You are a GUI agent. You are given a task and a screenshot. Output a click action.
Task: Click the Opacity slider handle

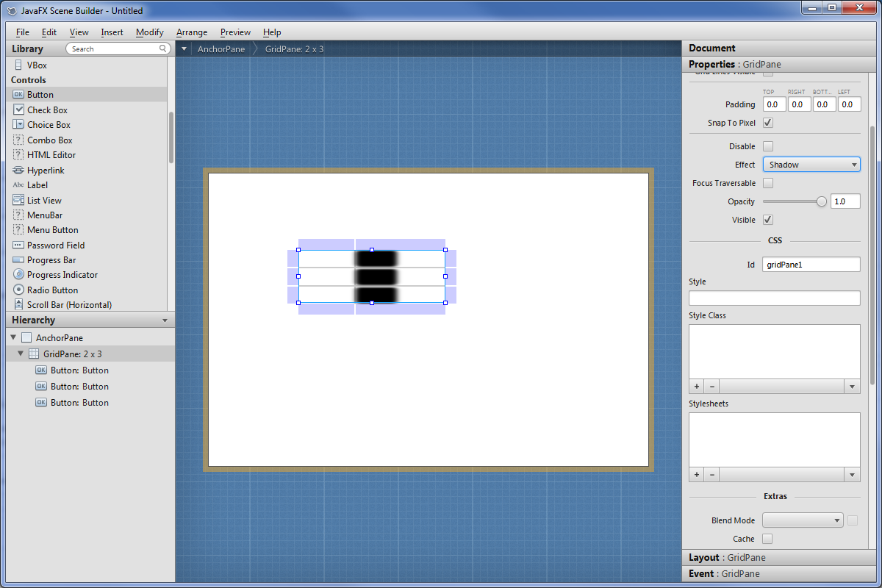pyautogui.click(x=822, y=201)
